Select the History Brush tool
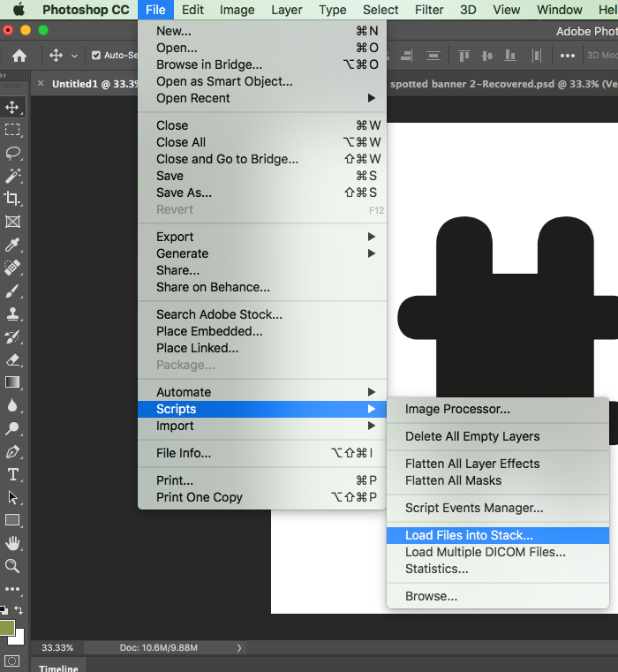The width and height of the screenshot is (618, 672). pos(12,336)
